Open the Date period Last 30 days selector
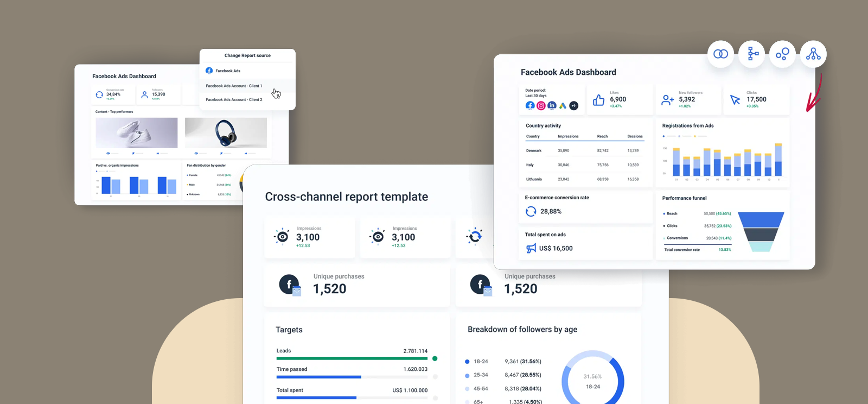The height and width of the screenshot is (404, 868). pyautogui.click(x=535, y=93)
